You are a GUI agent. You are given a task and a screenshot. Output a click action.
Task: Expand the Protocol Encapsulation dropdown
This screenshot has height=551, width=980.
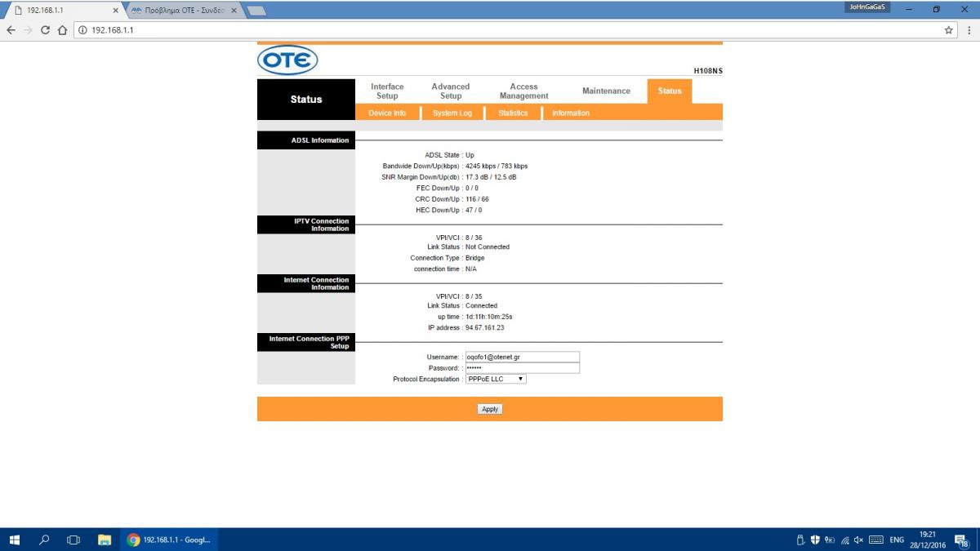click(496, 379)
